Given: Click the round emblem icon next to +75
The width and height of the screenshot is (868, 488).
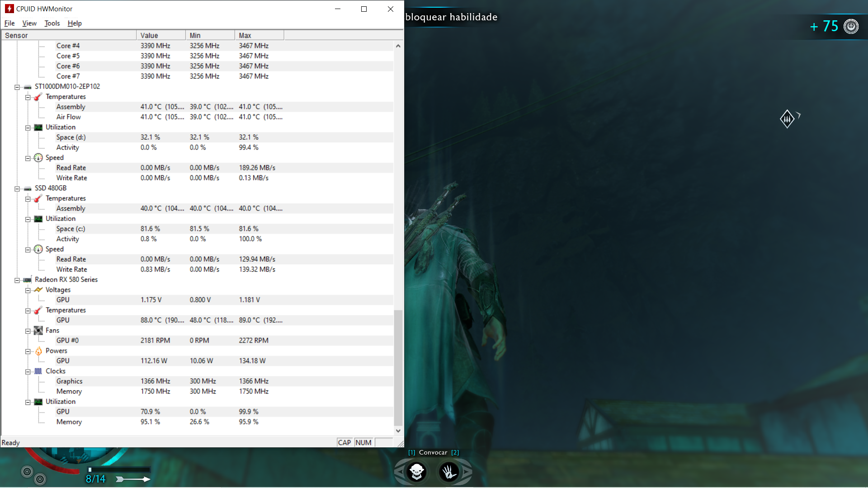Looking at the screenshot, I should [x=851, y=26].
